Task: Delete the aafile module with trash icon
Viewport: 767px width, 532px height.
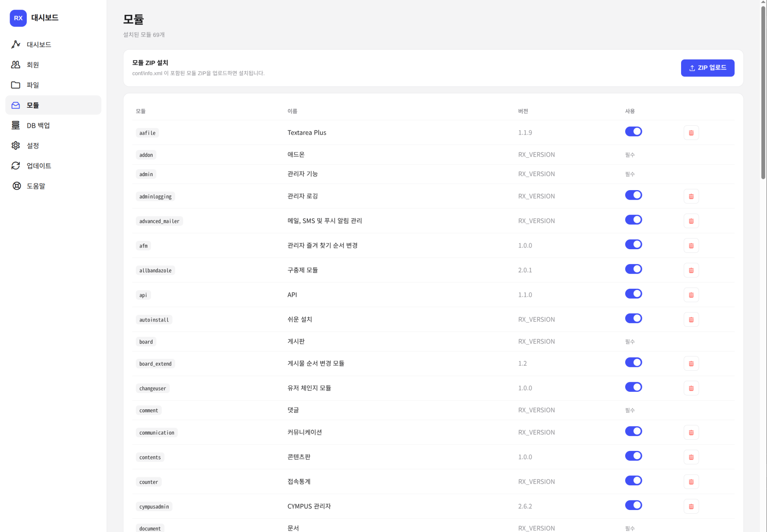Action: click(x=691, y=133)
